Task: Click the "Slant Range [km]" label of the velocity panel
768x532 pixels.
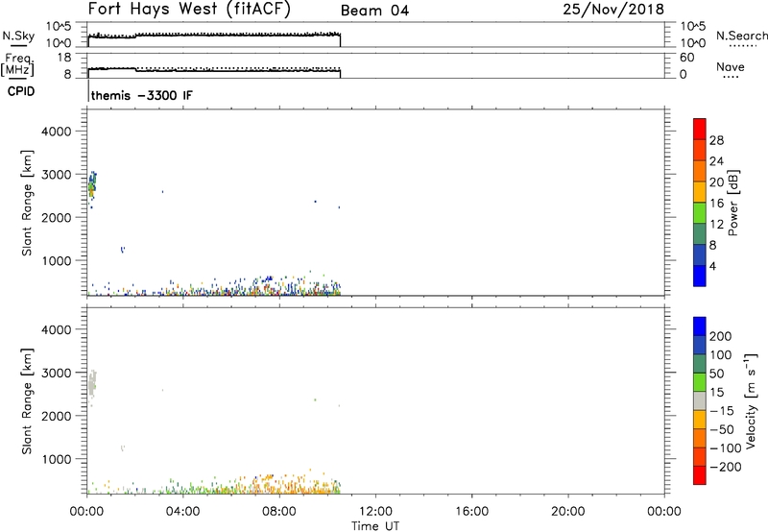Action: click(x=27, y=401)
